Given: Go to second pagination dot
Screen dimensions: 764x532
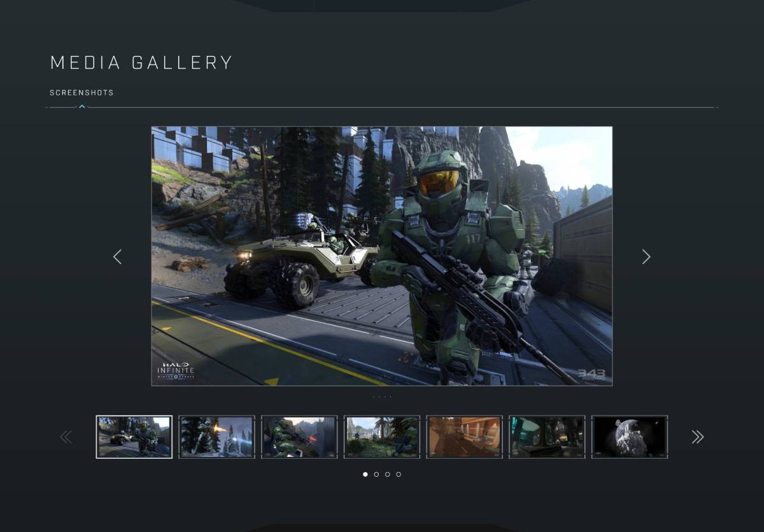Looking at the screenshot, I should coord(376,474).
